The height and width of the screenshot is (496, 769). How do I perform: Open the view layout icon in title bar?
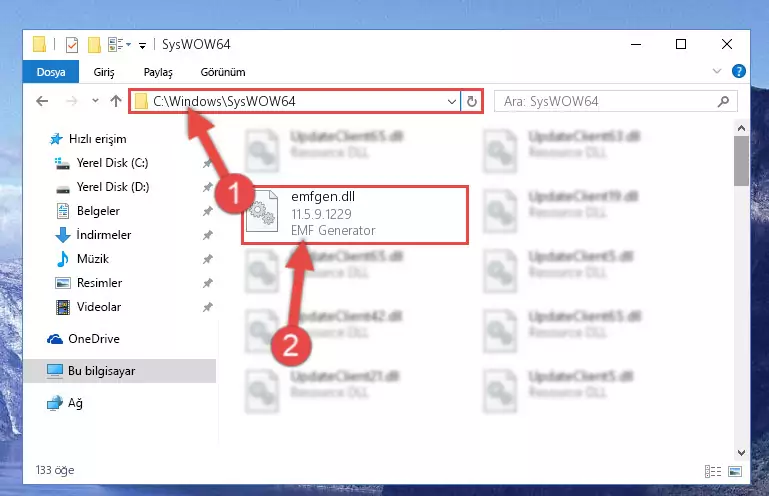pyautogui.click(x=116, y=45)
